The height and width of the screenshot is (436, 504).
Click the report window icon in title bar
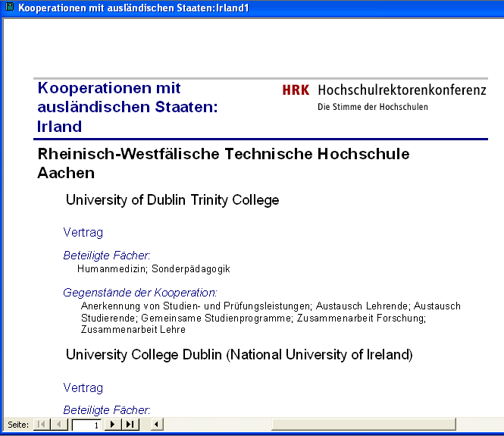[10, 7]
